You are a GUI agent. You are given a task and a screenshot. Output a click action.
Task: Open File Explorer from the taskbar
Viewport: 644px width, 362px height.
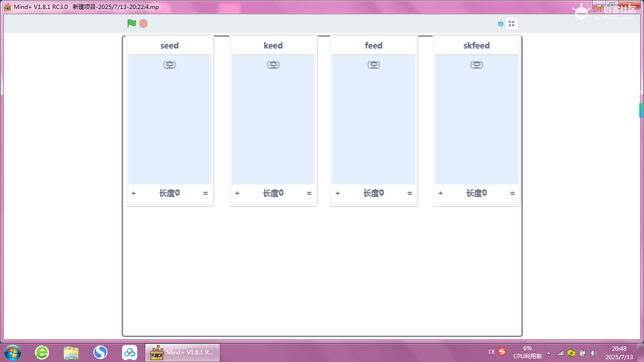click(x=71, y=352)
